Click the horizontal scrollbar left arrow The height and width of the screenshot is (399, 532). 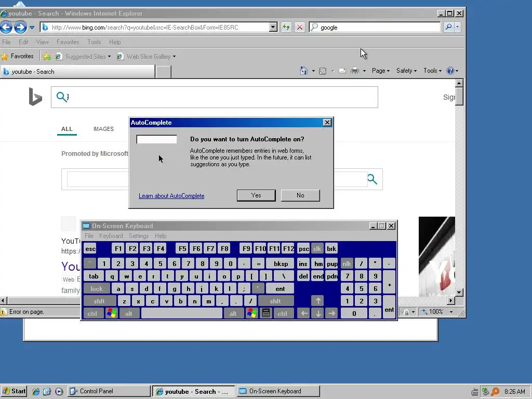pos(4,301)
